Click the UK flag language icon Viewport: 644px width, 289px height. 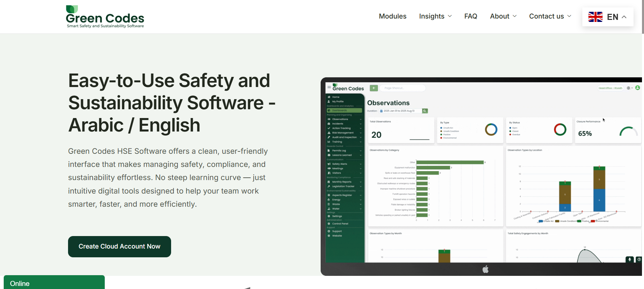[x=595, y=17]
